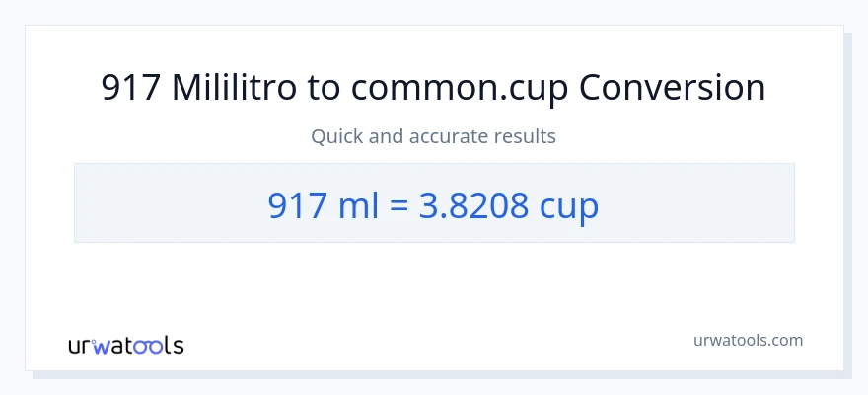The width and height of the screenshot is (868, 395).
Task: Click 'common.cup' in the heading
Action: 461,88
